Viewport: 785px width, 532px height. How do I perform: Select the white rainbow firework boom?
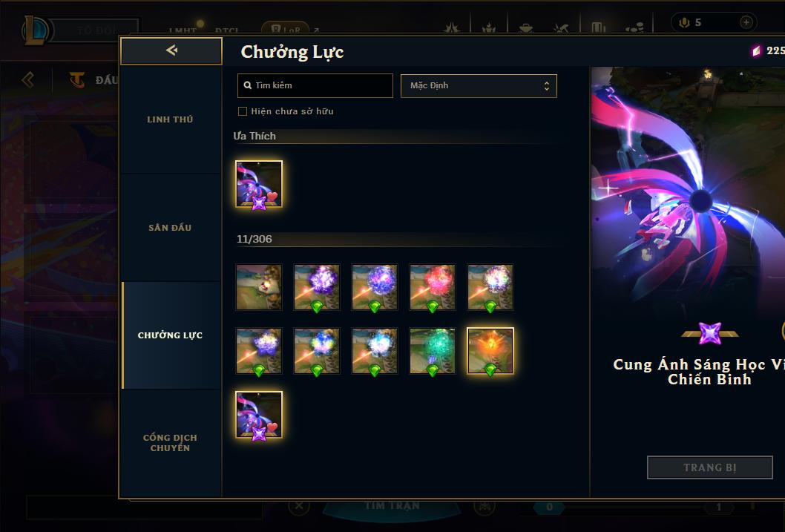pos(490,287)
